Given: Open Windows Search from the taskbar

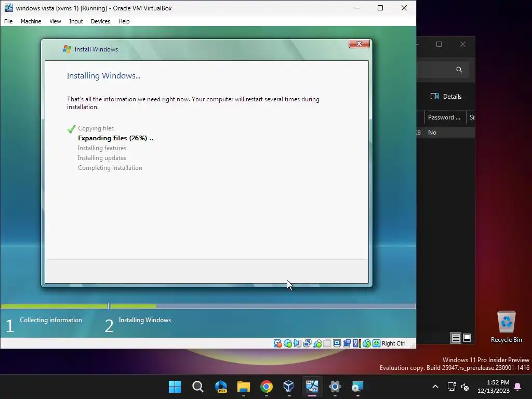Looking at the screenshot, I should pyautogui.click(x=198, y=387).
